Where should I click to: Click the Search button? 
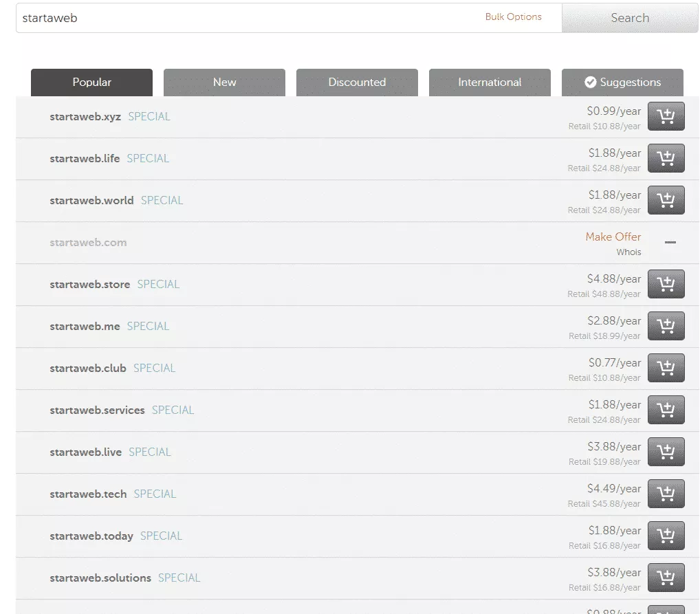tap(629, 18)
